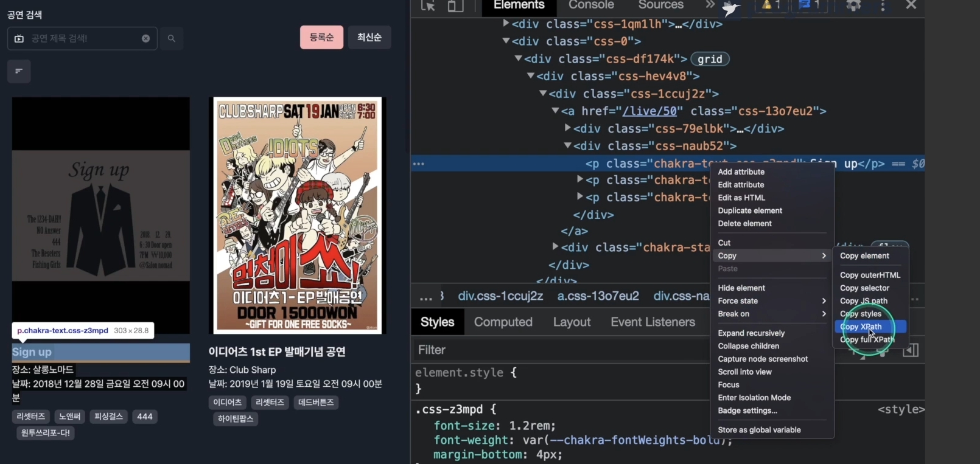Image resolution: width=980 pixels, height=464 pixels.
Task: Collapse the div css-0 node
Action: click(506, 41)
